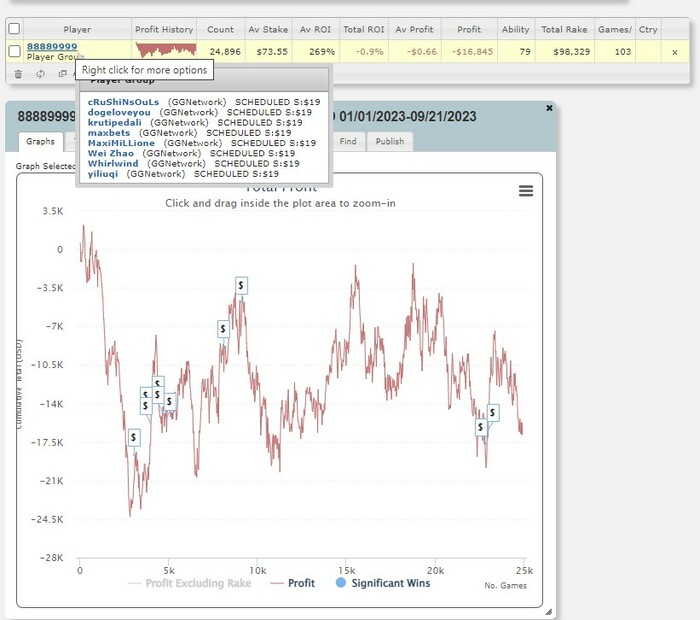Close the 88889999 statistics panel
This screenshot has width=700, height=620.
coord(549,108)
